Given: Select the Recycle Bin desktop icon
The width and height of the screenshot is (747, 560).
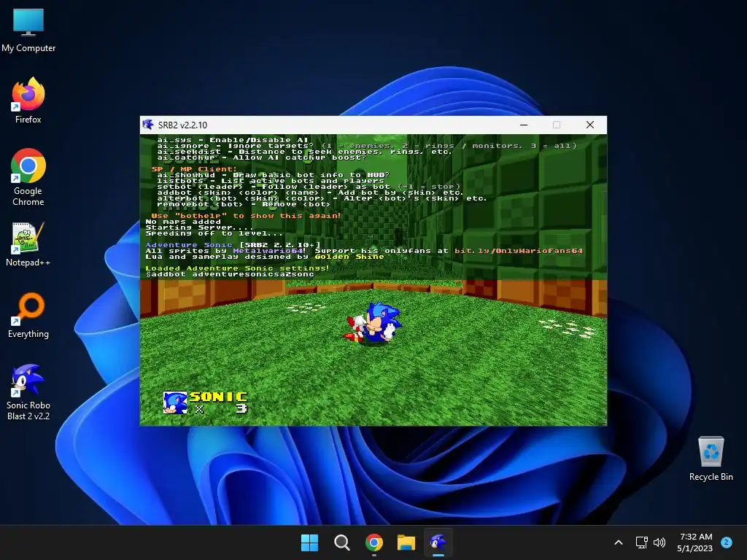Looking at the screenshot, I should (x=711, y=459).
